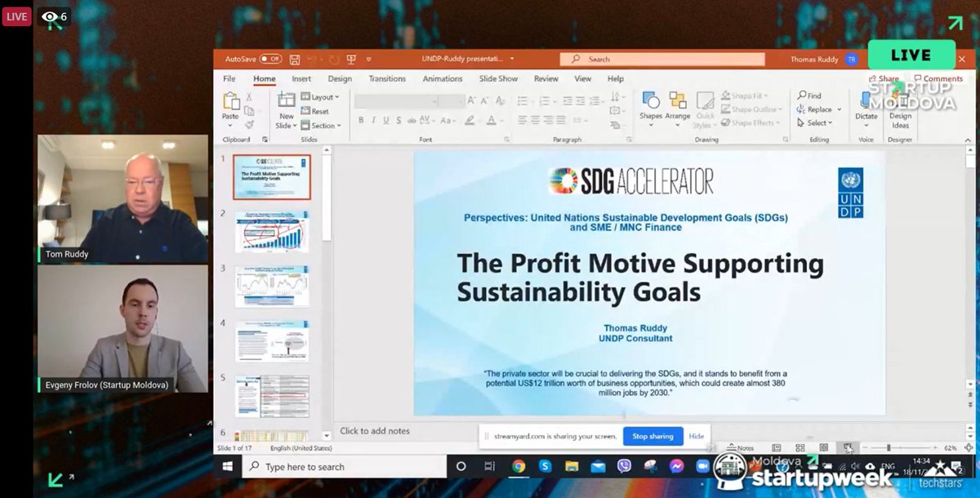Open Skype from the taskbar
980x498 pixels.
coord(545,467)
